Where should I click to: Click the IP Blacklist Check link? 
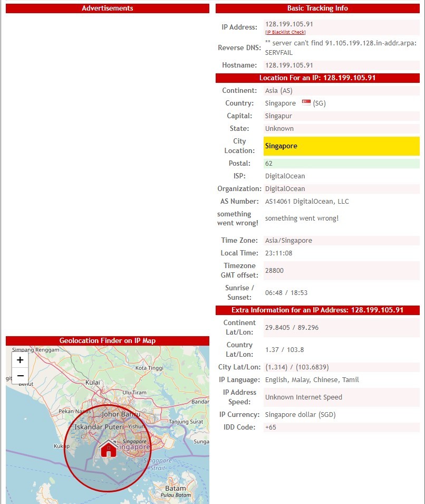click(x=285, y=32)
